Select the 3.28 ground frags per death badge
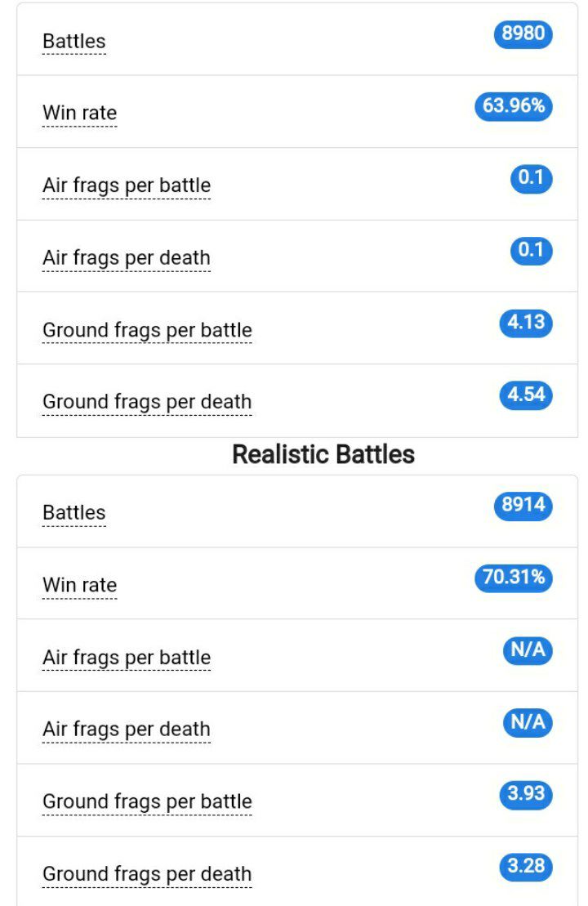Viewport: 588px width, 906px height. click(526, 867)
